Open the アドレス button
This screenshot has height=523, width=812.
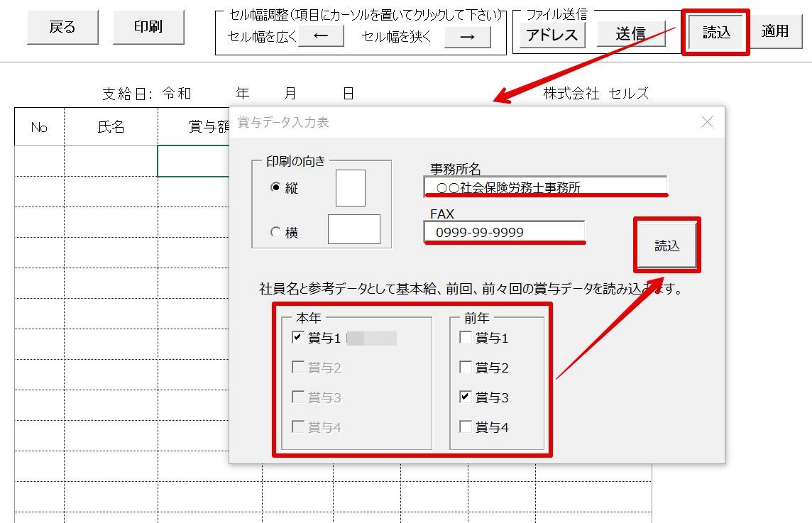pyautogui.click(x=552, y=35)
